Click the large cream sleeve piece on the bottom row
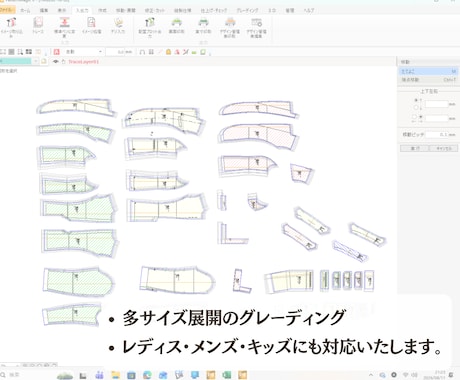The image size is (460, 380). click(177, 279)
